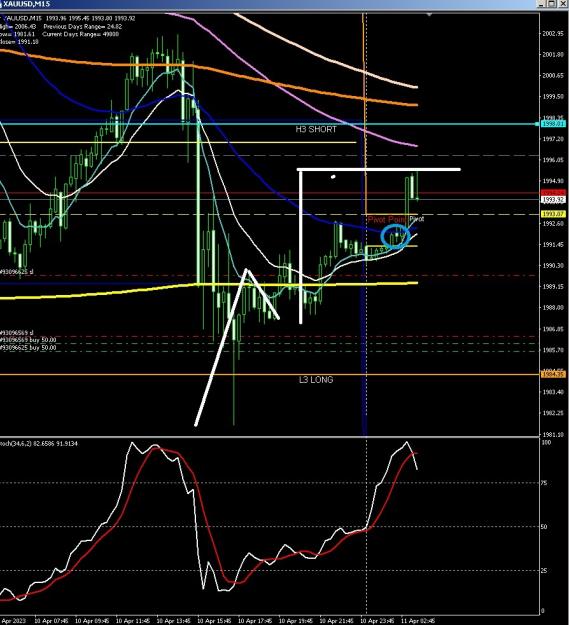The width and height of the screenshot is (569, 625).
Task: Select the white horizontal trendline near 1995
Action: pos(379,170)
